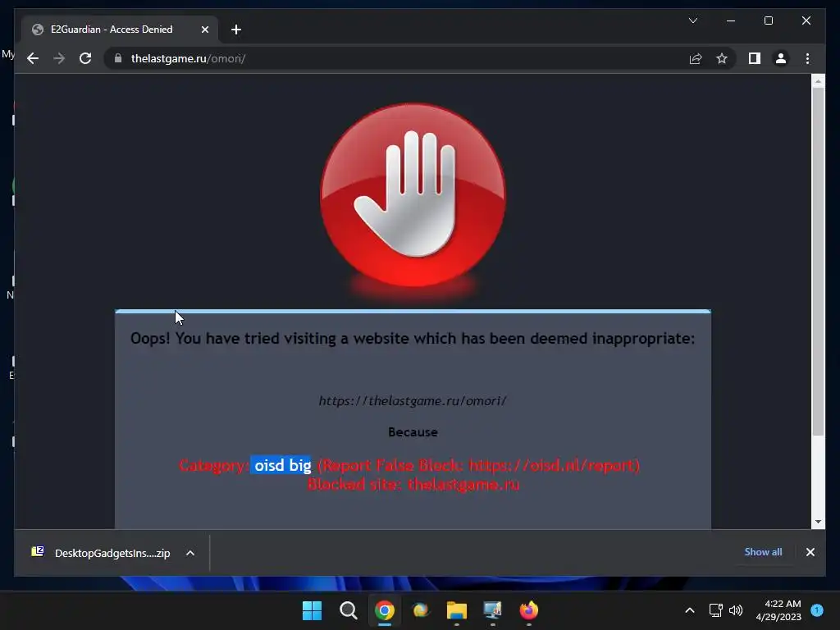Open Windows taskbar search
The image size is (840, 630).
[348, 610]
